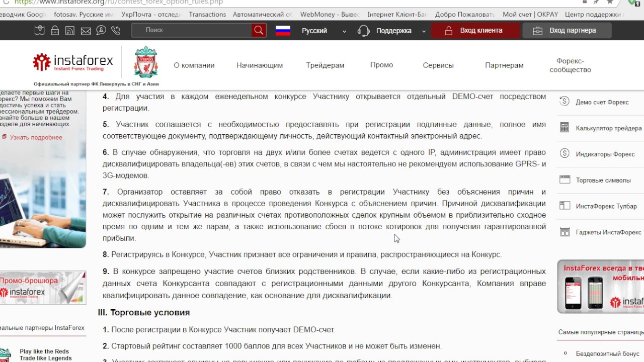Click the Вход партнера button
644x362 pixels.
pos(567,30)
